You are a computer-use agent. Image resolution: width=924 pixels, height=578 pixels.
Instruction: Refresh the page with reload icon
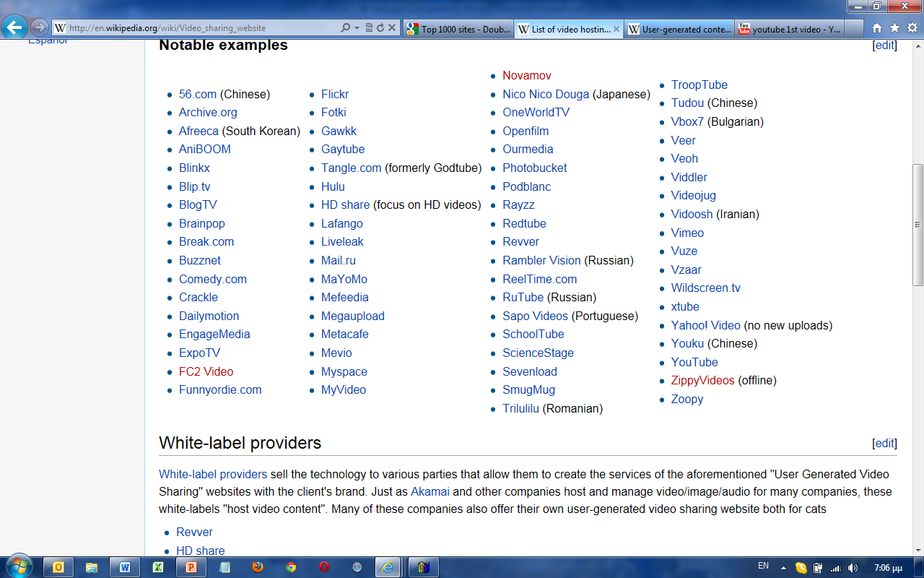pos(380,28)
